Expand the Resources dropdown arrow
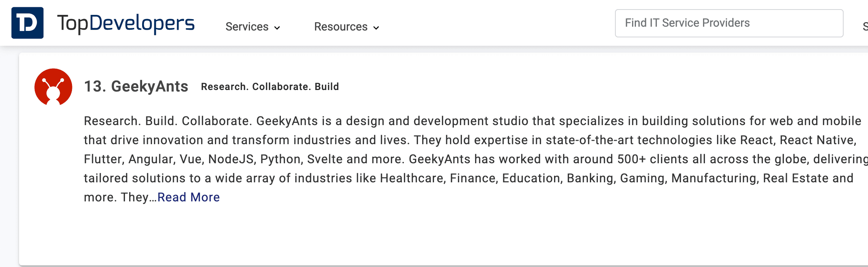Screen dimensions: 868x267 pos(376,28)
